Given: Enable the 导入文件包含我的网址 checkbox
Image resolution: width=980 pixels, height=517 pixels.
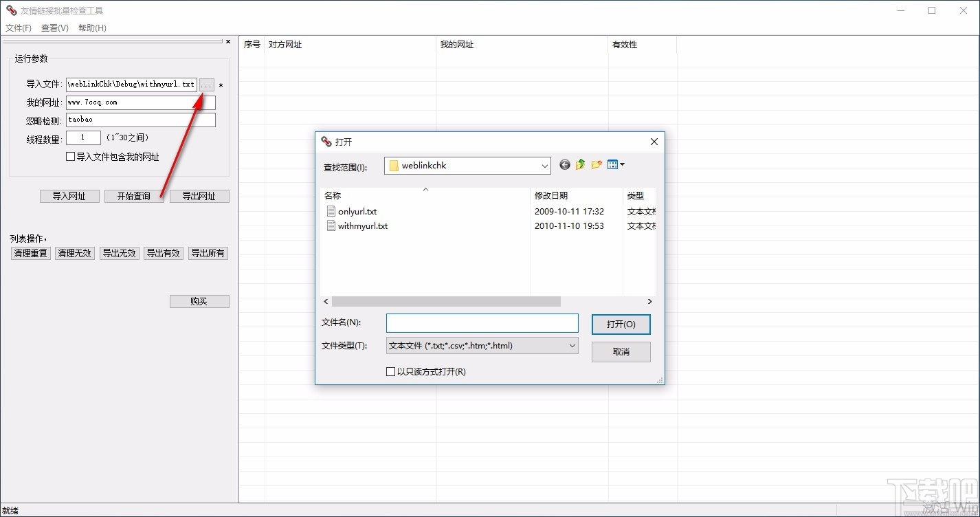Looking at the screenshot, I should tap(70, 156).
